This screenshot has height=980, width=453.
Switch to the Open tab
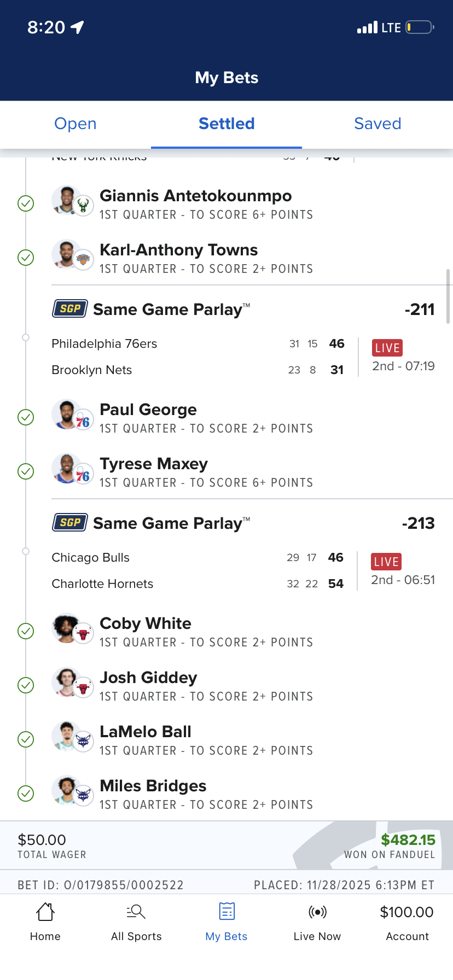[75, 124]
